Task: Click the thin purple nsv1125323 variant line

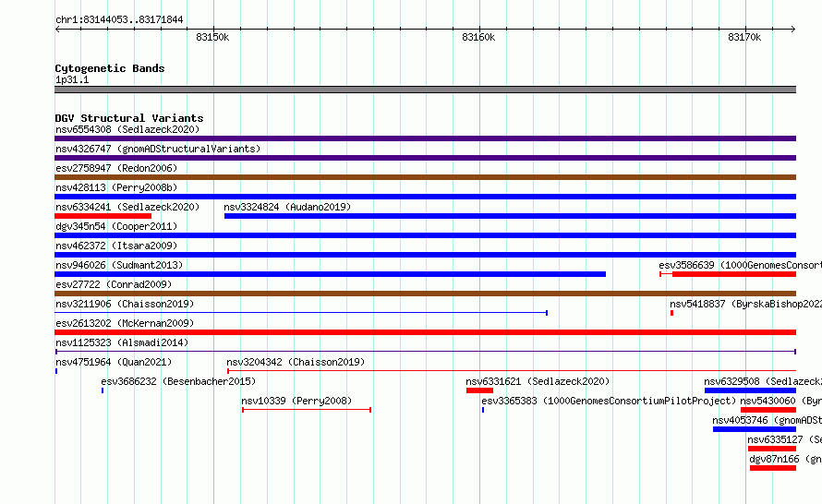Action: pyautogui.click(x=425, y=352)
